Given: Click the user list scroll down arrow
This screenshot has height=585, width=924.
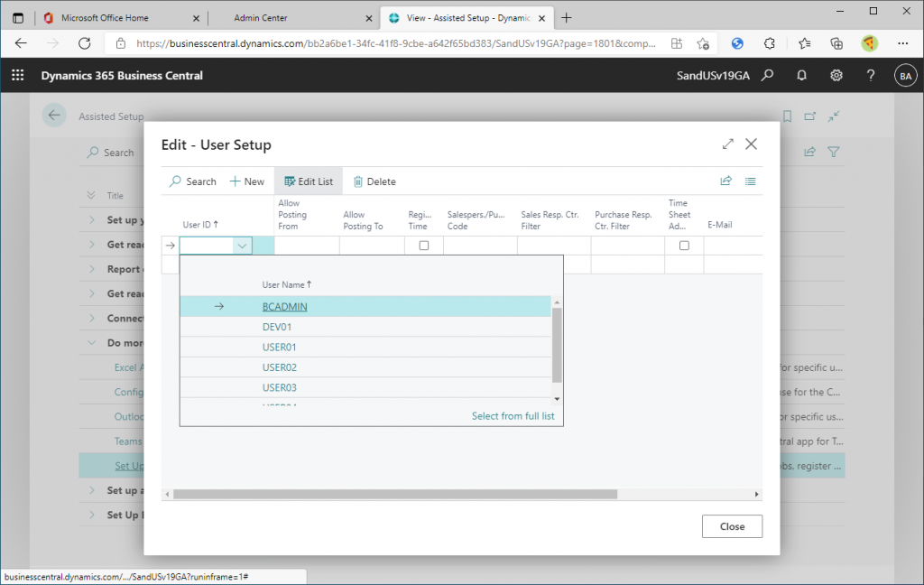Looking at the screenshot, I should [557, 399].
